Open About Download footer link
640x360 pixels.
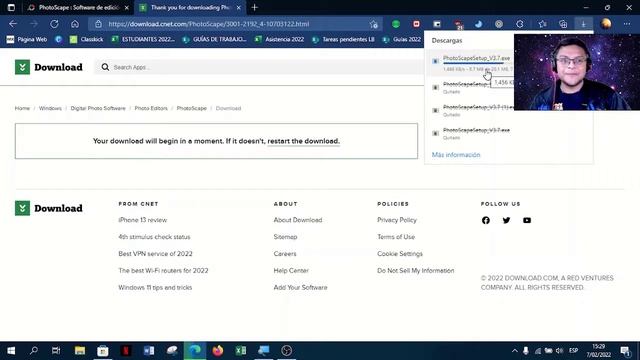[298, 220]
